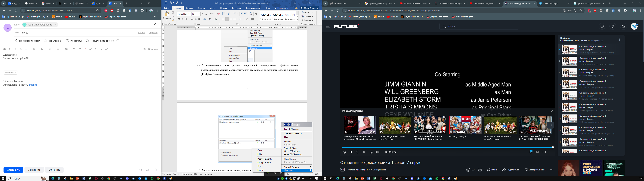Click 'Сохранить' draft button

[34, 170]
